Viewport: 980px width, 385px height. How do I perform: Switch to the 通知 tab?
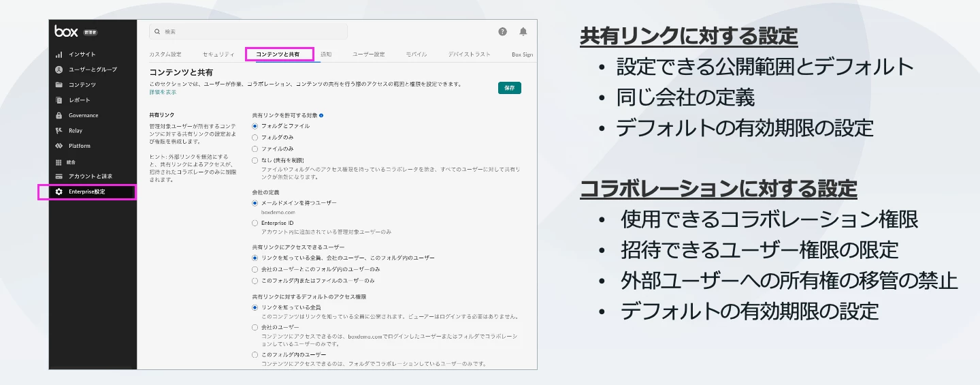(x=326, y=54)
